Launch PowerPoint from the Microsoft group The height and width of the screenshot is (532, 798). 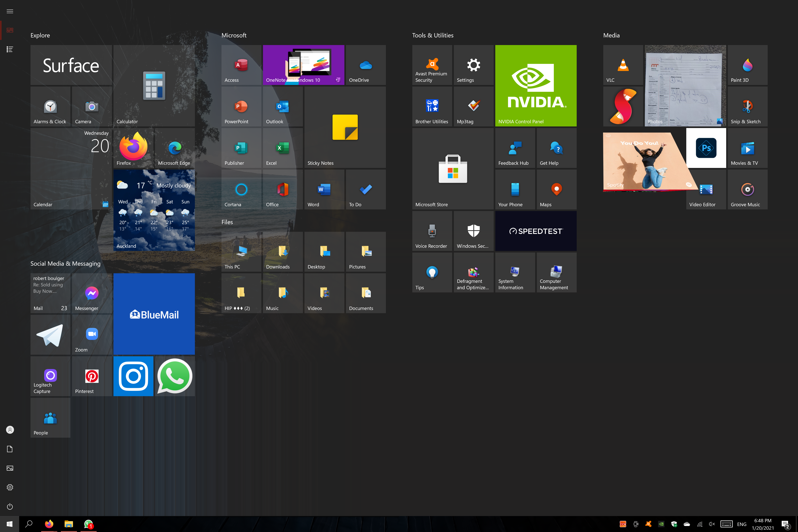[x=241, y=106]
